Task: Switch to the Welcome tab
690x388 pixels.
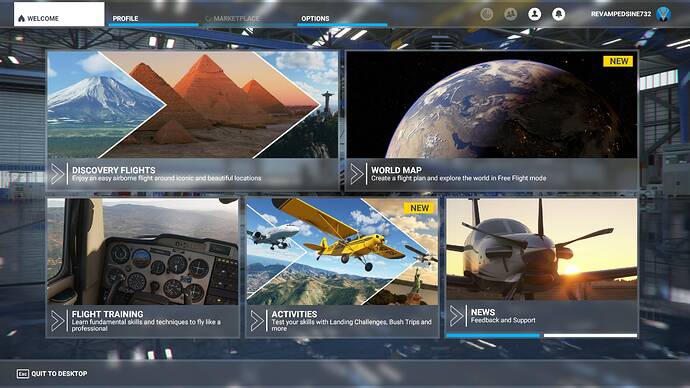Action: point(59,15)
